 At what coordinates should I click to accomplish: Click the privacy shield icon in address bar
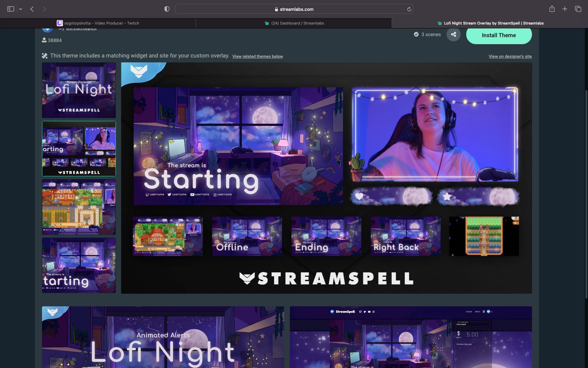(167, 9)
